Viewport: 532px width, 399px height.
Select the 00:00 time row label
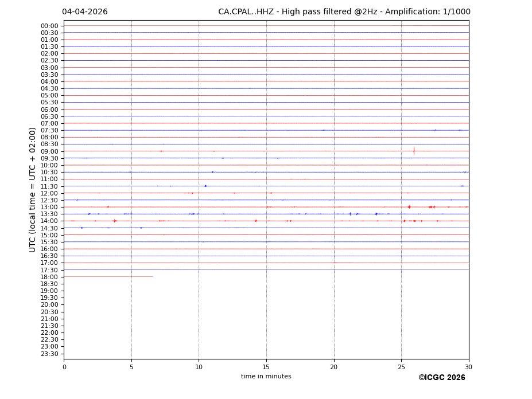[49, 26]
